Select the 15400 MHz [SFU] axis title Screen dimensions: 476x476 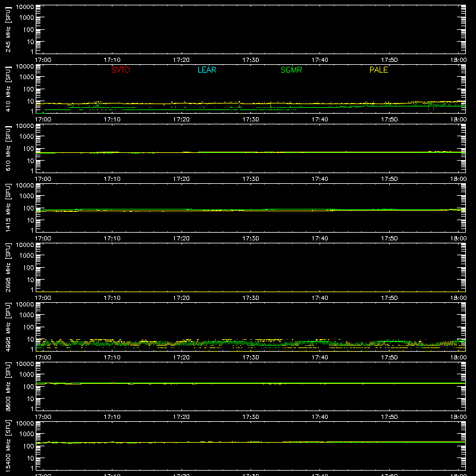click(8, 446)
